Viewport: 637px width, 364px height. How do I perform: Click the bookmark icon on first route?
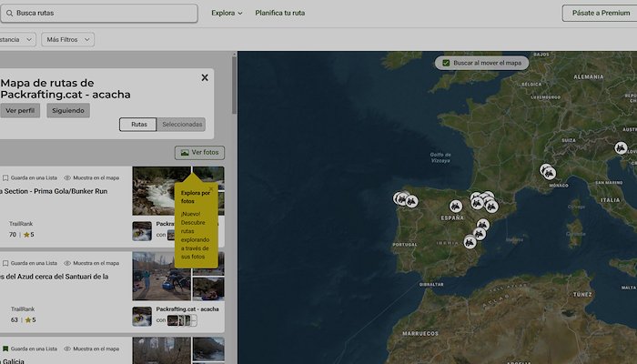point(5,177)
